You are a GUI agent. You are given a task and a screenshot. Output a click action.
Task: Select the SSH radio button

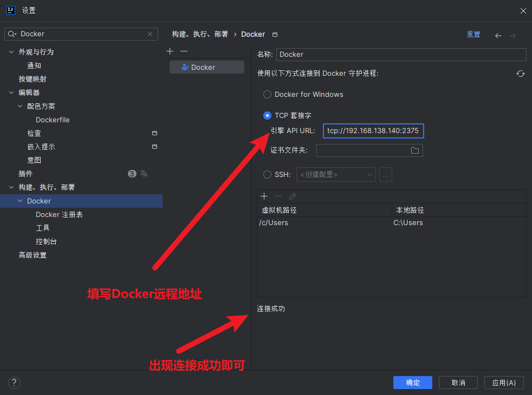pyautogui.click(x=267, y=174)
